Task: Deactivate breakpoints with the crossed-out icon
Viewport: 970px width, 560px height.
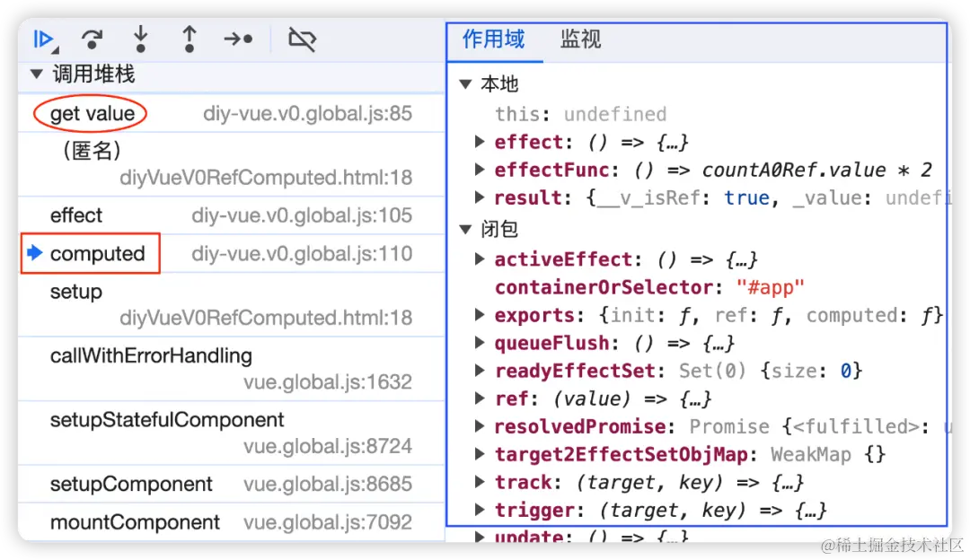Action: (303, 39)
